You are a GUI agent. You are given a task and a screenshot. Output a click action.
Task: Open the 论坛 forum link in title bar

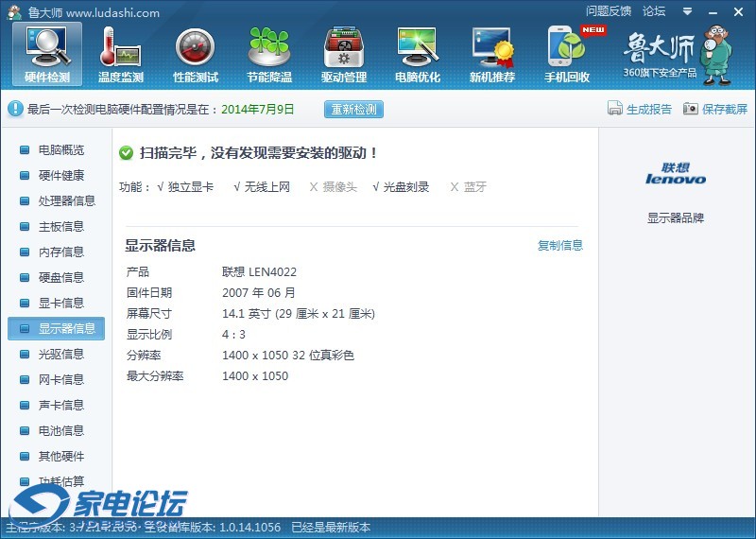(654, 11)
